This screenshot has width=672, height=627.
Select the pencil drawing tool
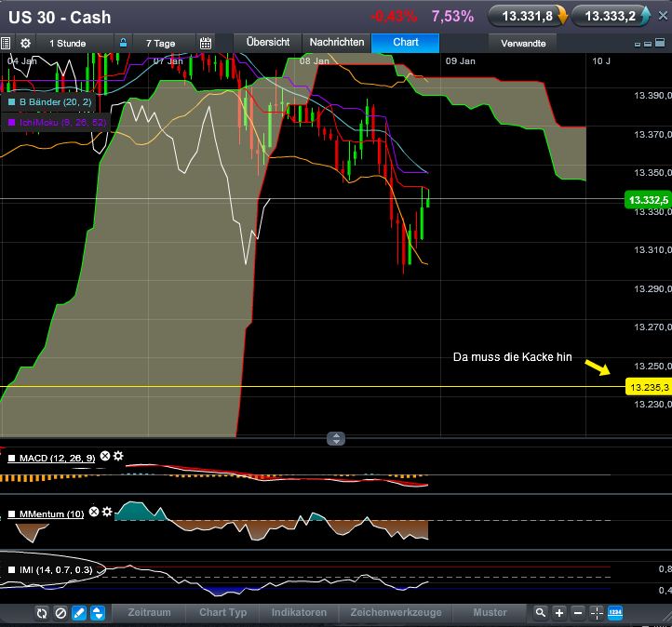point(79,613)
